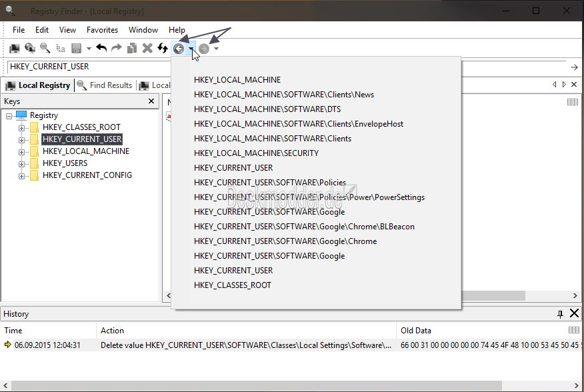Refresh the registry view with double-arrow icon
Screen dimensions: 584x392
click(x=163, y=48)
